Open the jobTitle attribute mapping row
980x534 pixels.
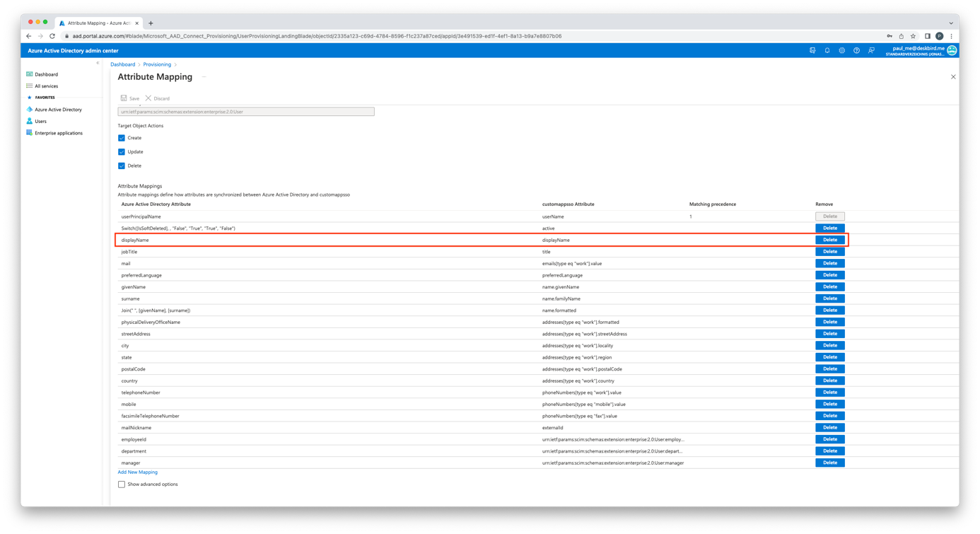tap(129, 252)
